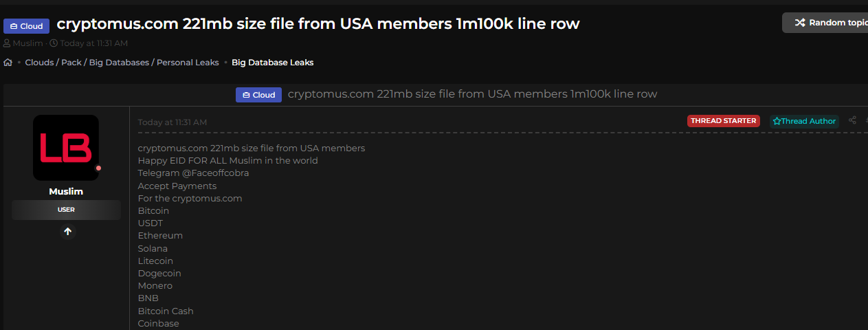Click the online status dot on the avatar
This screenshot has height=330, width=868.
(x=98, y=168)
